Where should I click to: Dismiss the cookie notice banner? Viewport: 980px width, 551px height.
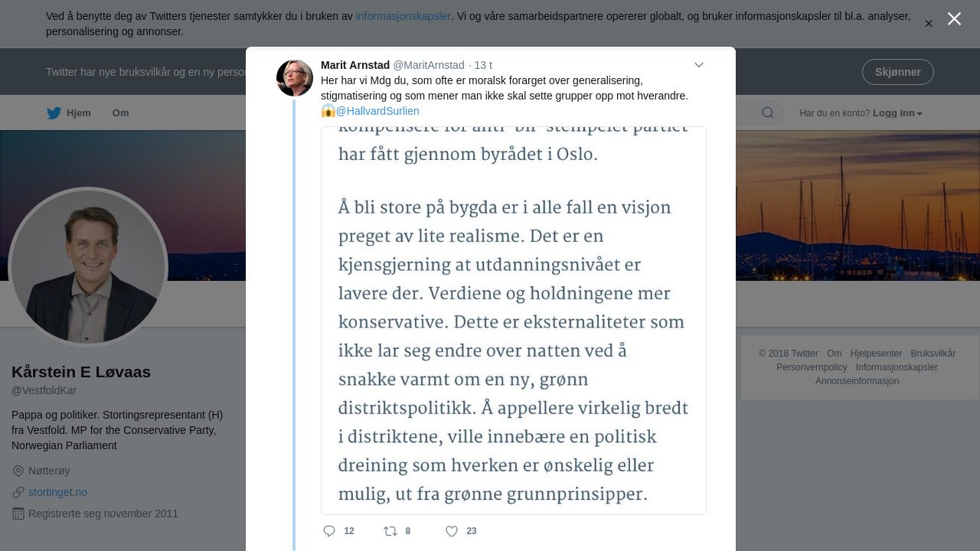point(929,24)
